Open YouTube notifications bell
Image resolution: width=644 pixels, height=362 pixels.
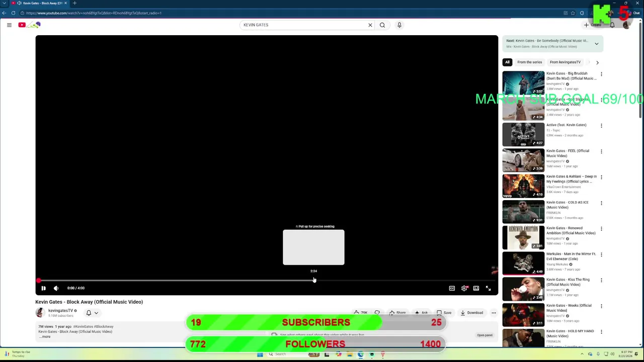click(x=612, y=25)
